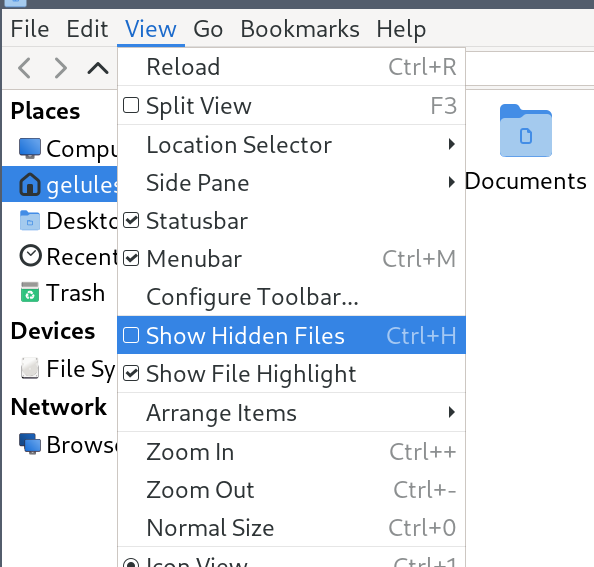Open the Bookmarks menu

coord(300,29)
